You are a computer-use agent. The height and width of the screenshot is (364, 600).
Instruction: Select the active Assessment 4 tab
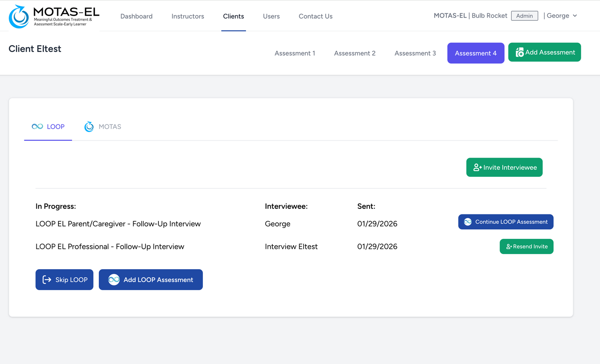click(476, 53)
